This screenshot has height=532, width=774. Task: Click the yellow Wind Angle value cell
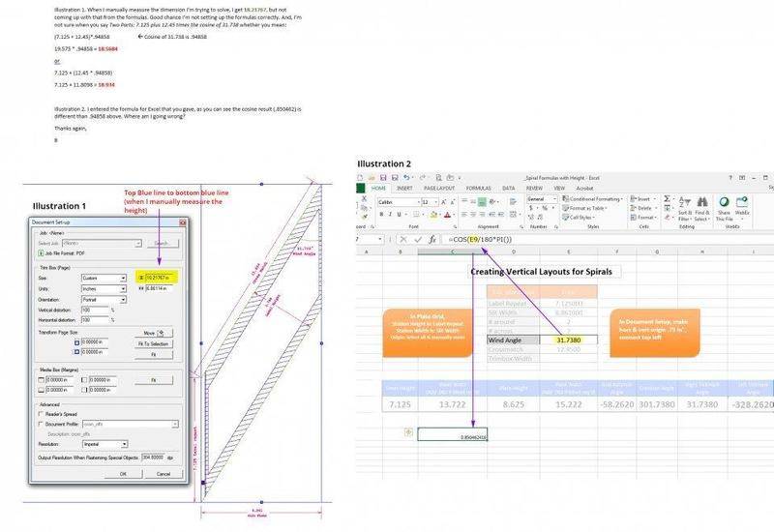(x=569, y=340)
